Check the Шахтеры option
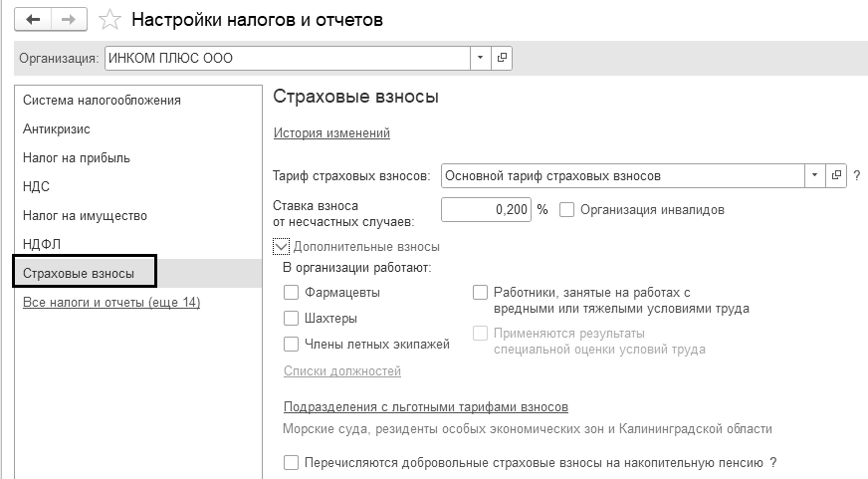Viewport: 868px width, 479px height. point(291,319)
